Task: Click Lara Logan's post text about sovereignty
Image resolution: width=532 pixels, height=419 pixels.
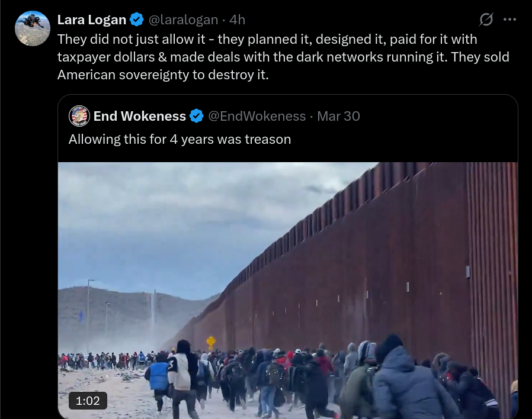Action: coord(283,57)
